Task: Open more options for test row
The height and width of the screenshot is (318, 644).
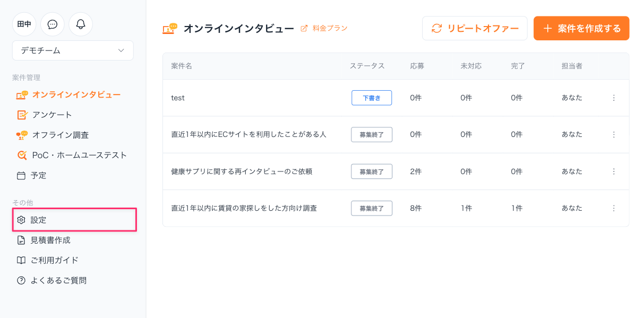Action: pyautogui.click(x=614, y=98)
